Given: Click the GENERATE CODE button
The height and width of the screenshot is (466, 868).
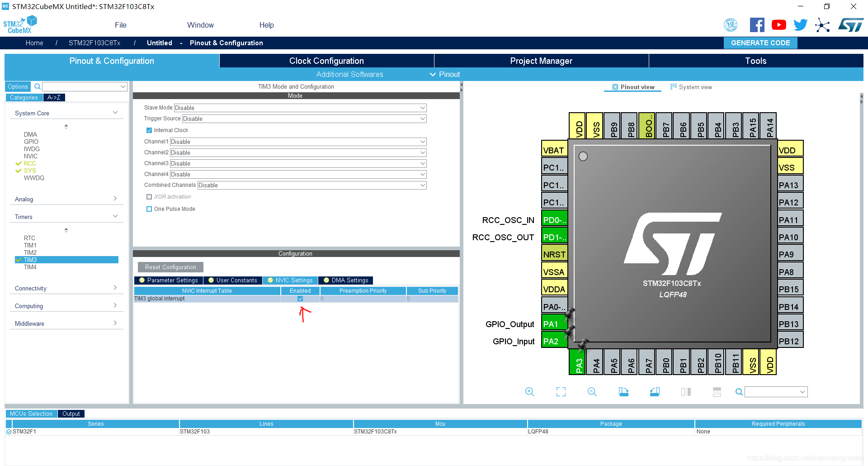Looking at the screenshot, I should (x=760, y=43).
